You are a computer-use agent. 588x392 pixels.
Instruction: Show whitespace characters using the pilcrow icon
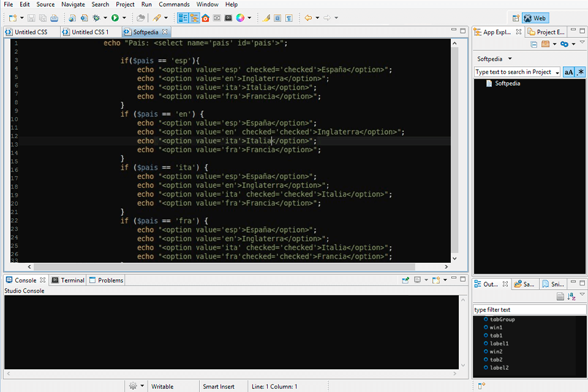click(287, 18)
